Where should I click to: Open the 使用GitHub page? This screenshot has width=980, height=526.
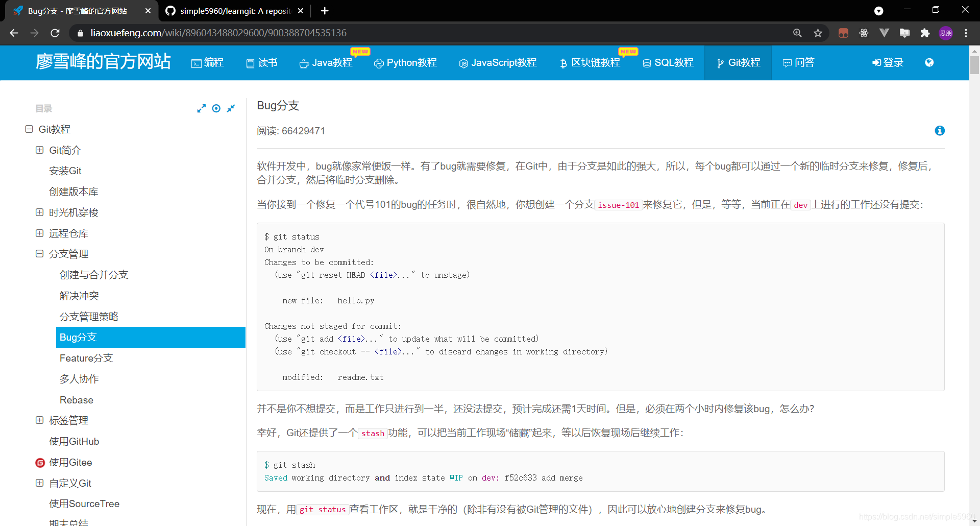point(74,441)
